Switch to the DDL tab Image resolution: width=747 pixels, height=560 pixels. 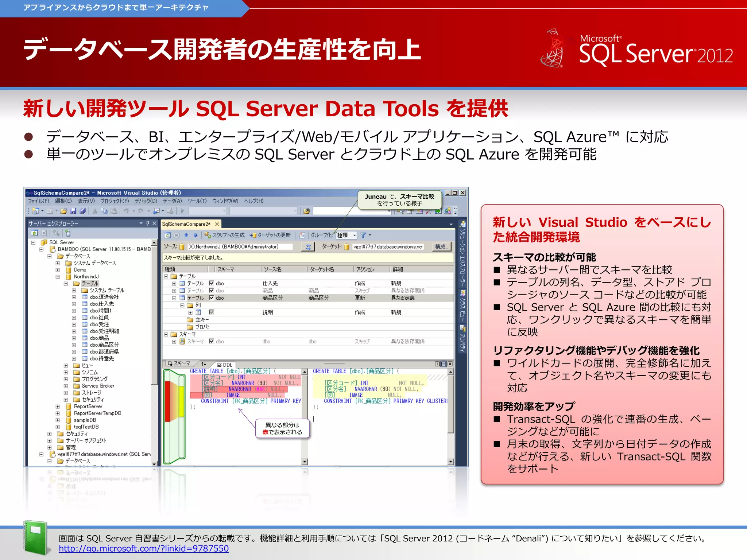click(x=225, y=365)
